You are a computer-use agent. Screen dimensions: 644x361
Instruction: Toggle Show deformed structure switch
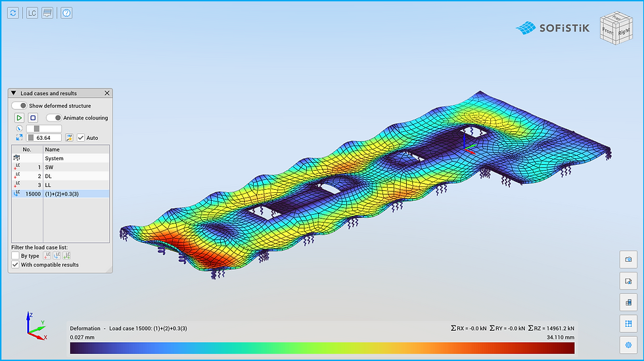click(x=19, y=106)
